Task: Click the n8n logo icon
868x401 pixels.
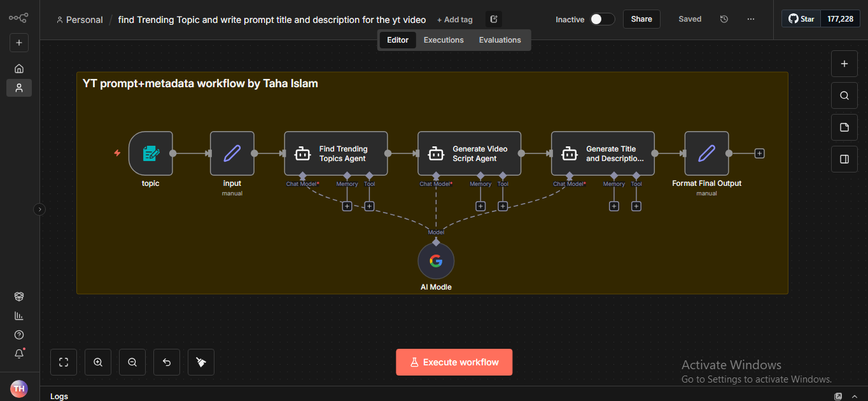Action: [18, 18]
